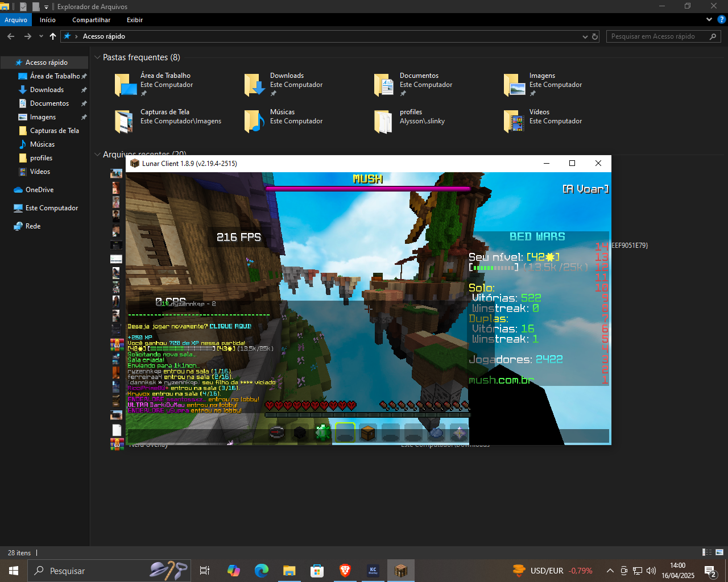Click the CLIQUE AQUI link in game chat

(x=230, y=326)
